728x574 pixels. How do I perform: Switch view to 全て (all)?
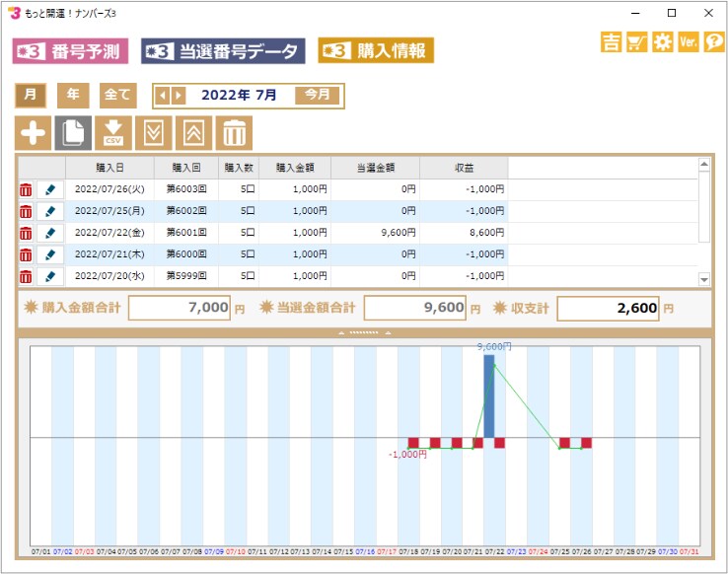coord(118,96)
